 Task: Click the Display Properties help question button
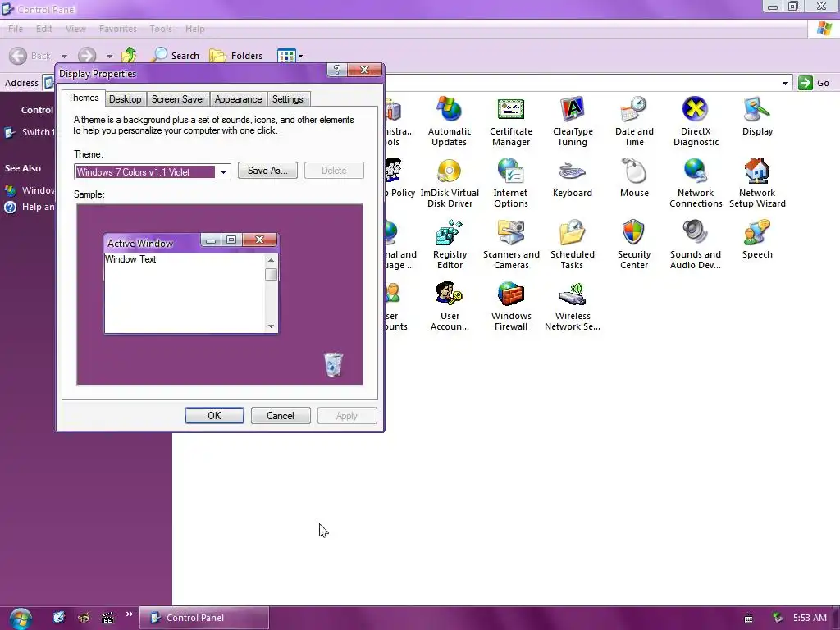tap(336, 71)
